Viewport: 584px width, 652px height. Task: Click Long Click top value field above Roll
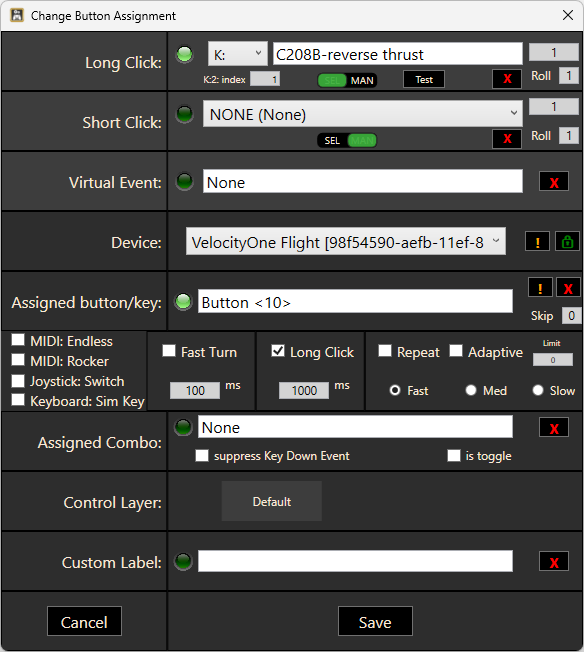[554, 52]
